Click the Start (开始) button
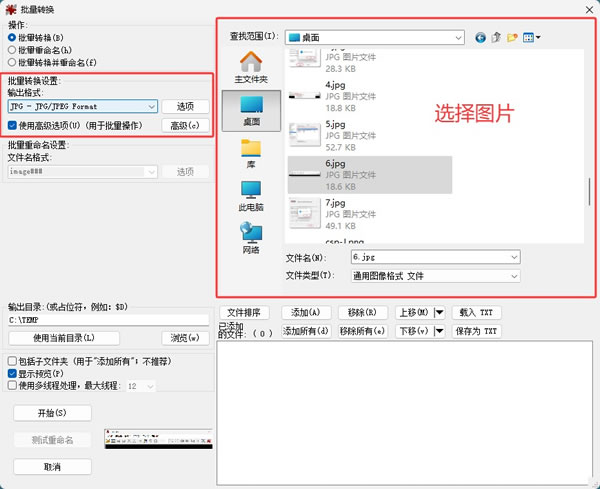Image resolution: width=600 pixels, height=489 pixels. click(52, 413)
